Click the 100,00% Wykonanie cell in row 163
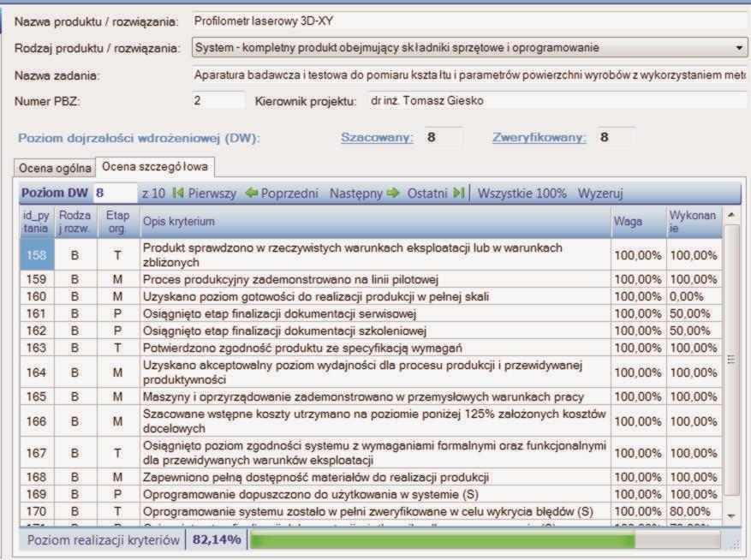 coord(694,349)
